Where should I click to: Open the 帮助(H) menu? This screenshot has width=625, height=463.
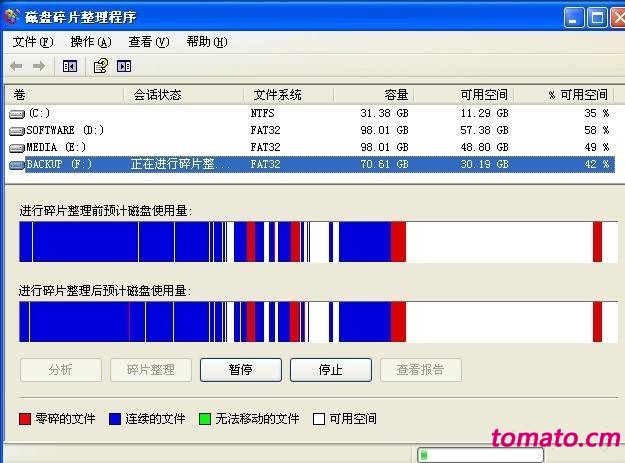pyautogui.click(x=207, y=42)
